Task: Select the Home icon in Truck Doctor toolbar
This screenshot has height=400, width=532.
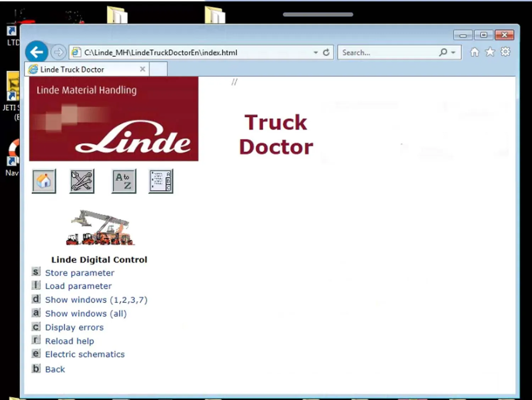Action: (x=44, y=181)
